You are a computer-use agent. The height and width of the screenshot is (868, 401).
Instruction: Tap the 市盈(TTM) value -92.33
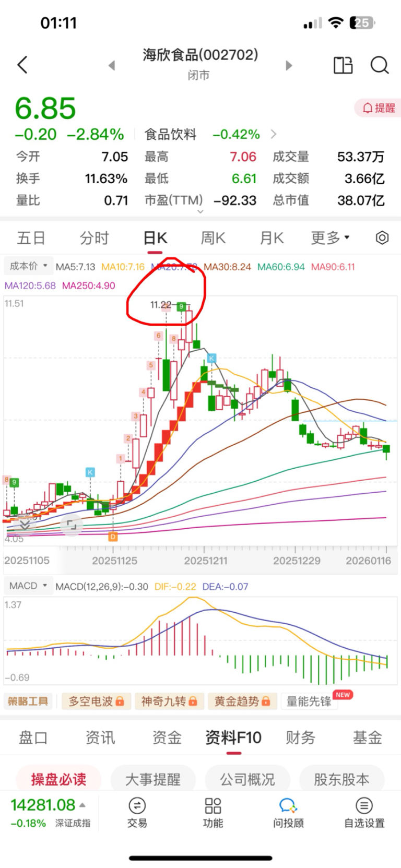pyautogui.click(x=234, y=200)
